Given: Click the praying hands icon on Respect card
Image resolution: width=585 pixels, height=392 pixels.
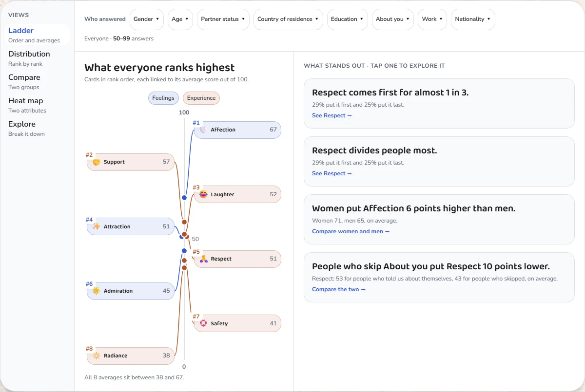Looking at the screenshot, I should [x=203, y=259].
